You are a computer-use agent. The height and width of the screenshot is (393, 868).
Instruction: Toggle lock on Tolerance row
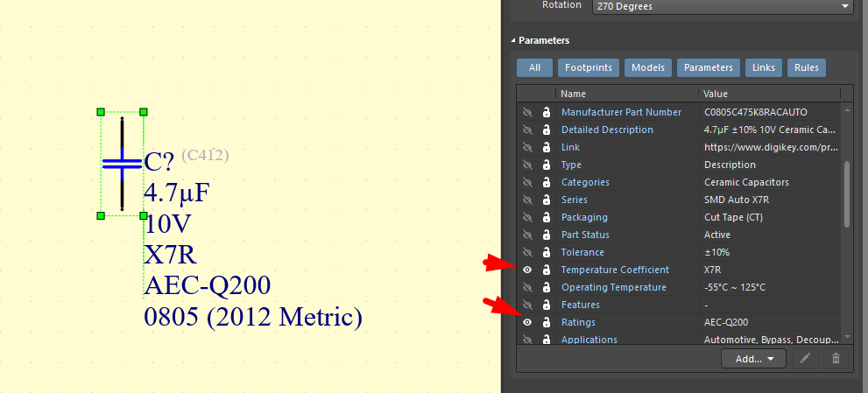(x=547, y=252)
